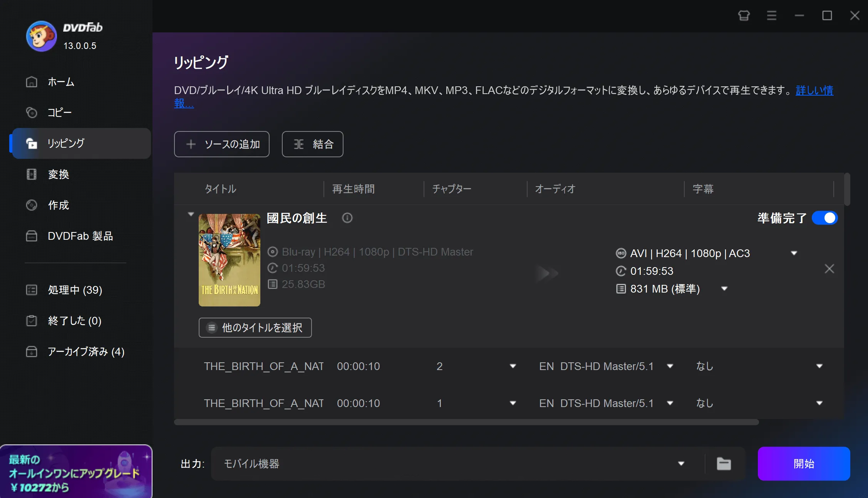Go to the コピー module

(60, 113)
